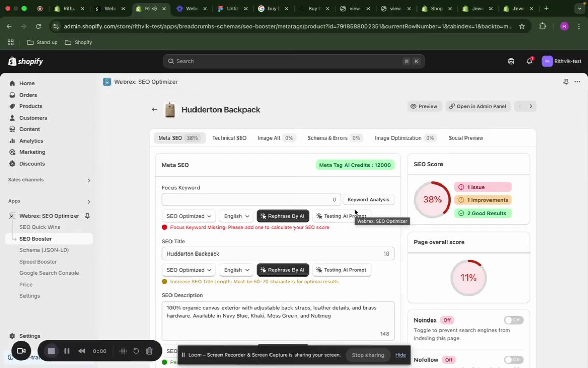Viewport: 588px width, 368px height.
Task: Switch to Schema & Errors tab
Action: click(x=334, y=138)
